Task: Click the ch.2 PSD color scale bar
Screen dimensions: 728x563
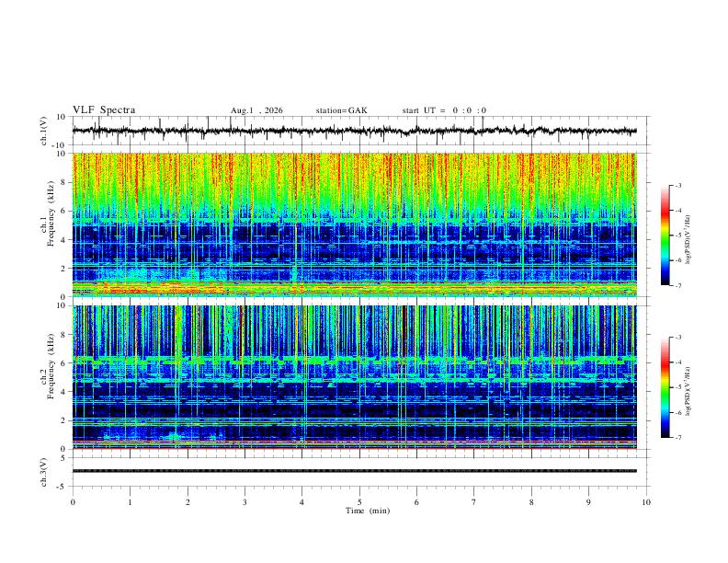Action: pos(665,387)
